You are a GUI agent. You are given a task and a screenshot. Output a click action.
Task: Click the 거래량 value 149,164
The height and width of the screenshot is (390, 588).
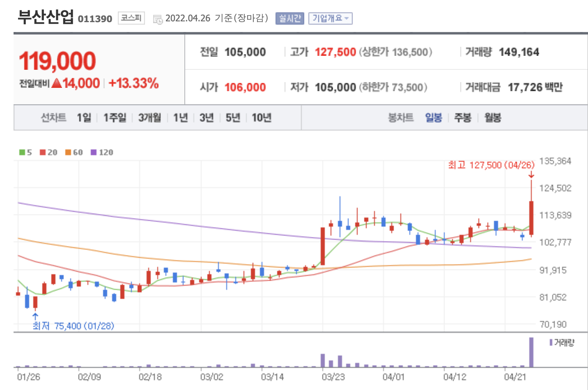pyautogui.click(x=519, y=52)
